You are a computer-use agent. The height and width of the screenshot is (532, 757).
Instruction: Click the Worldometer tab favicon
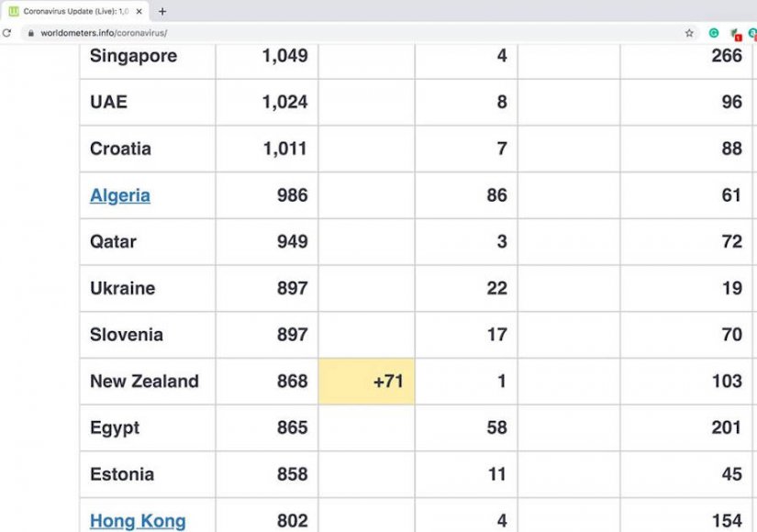click(x=14, y=12)
